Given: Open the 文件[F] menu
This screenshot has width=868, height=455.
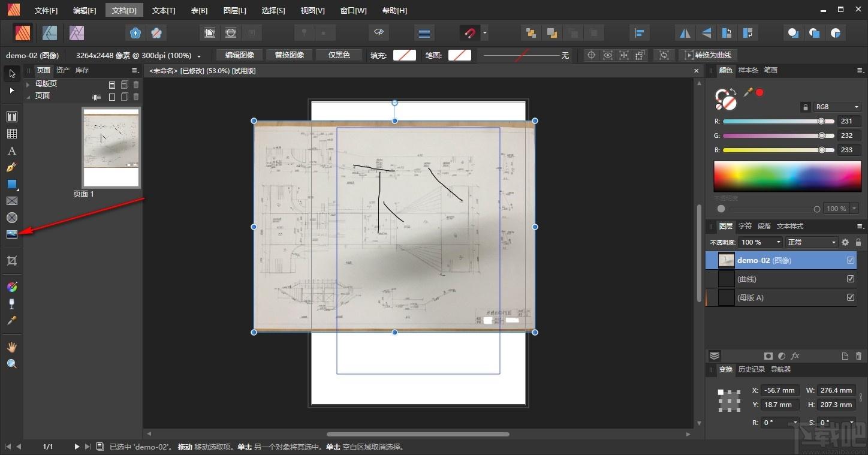Looking at the screenshot, I should click(46, 10).
